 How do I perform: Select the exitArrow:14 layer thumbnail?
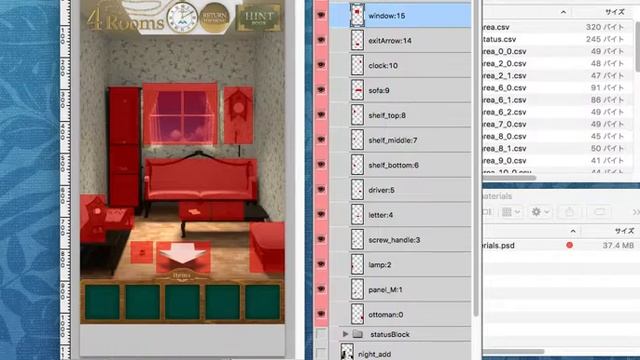click(357, 40)
